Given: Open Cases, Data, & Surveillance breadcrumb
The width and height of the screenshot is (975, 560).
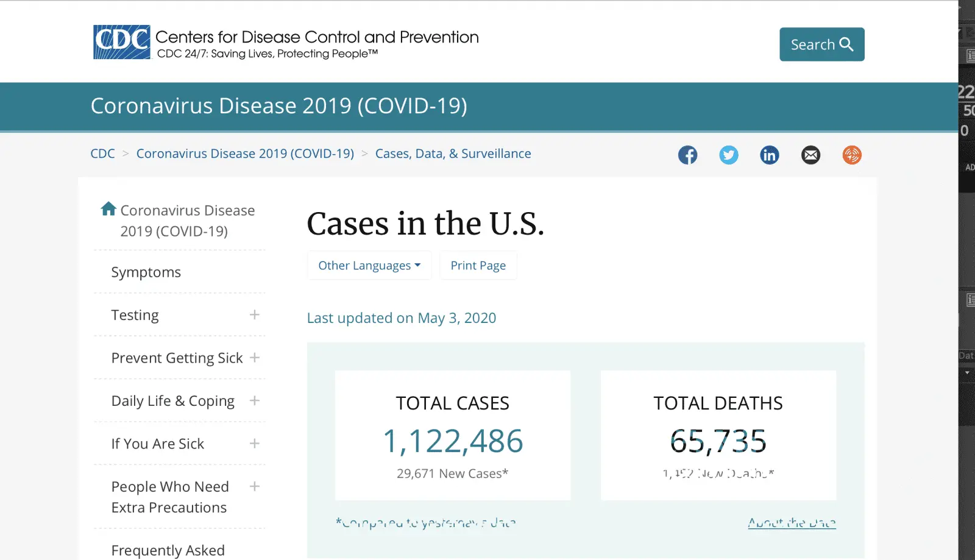Looking at the screenshot, I should point(453,154).
